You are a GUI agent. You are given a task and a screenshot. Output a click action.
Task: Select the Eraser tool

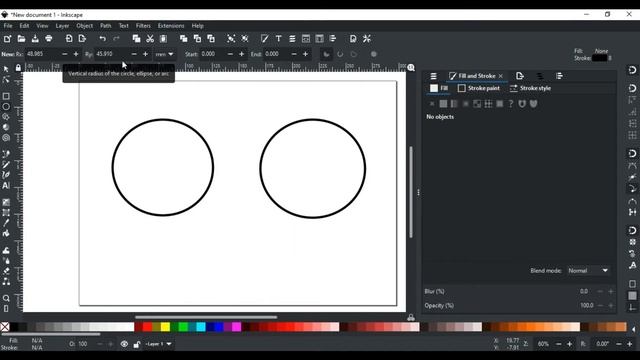pyautogui.click(x=6, y=271)
